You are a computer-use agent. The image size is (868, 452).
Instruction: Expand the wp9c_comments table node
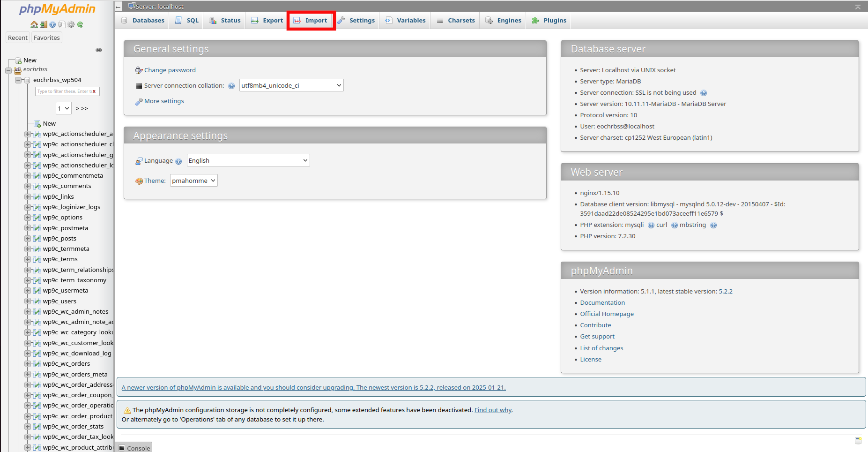(x=27, y=186)
